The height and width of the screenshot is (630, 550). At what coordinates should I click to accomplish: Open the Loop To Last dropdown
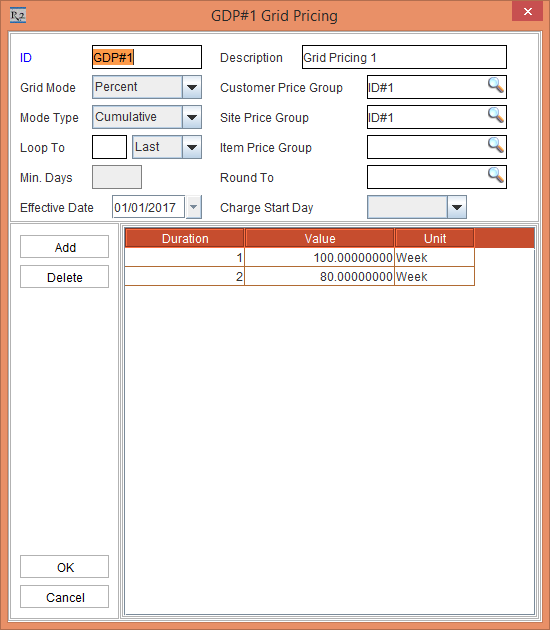(192, 147)
